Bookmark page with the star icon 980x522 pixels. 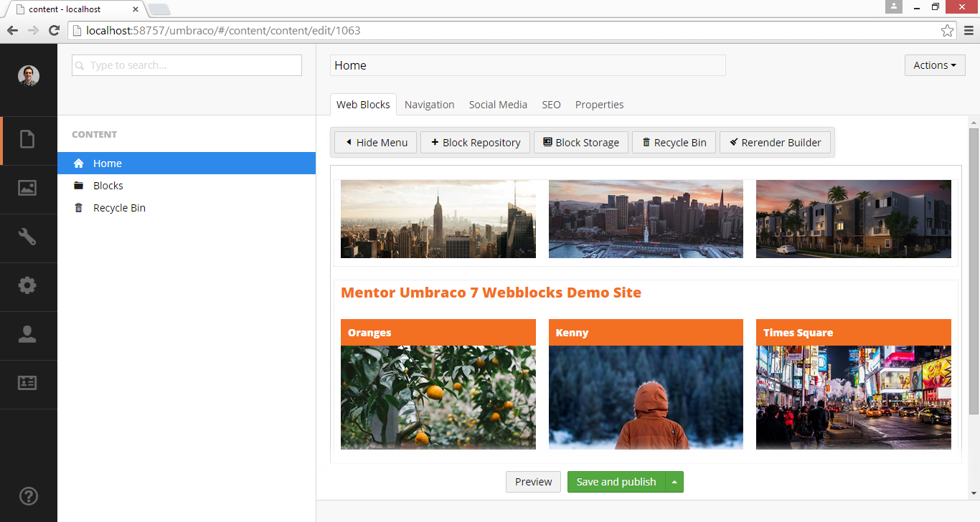[x=947, y=30]
